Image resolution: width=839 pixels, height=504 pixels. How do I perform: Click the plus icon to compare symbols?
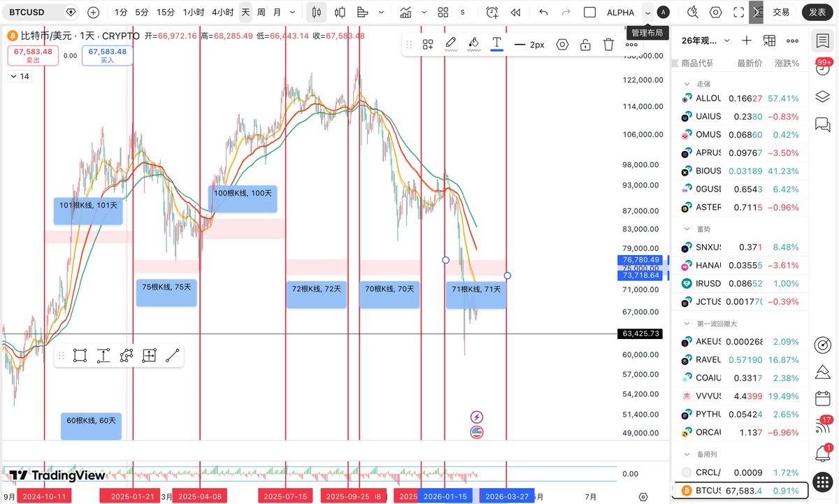93,13
